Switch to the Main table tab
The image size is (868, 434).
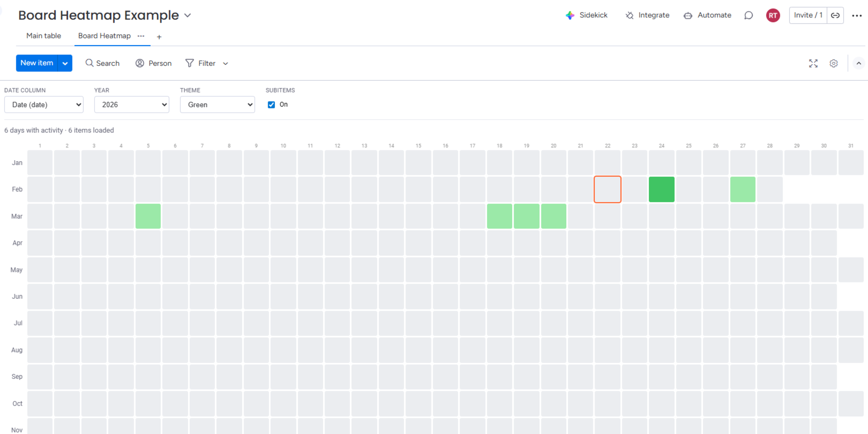coord(43,36)
